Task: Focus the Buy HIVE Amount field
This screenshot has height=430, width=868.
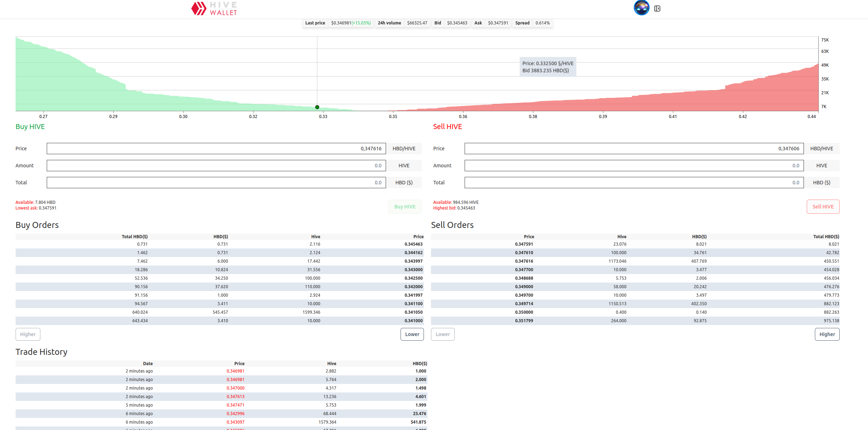Action: [216, 166]
